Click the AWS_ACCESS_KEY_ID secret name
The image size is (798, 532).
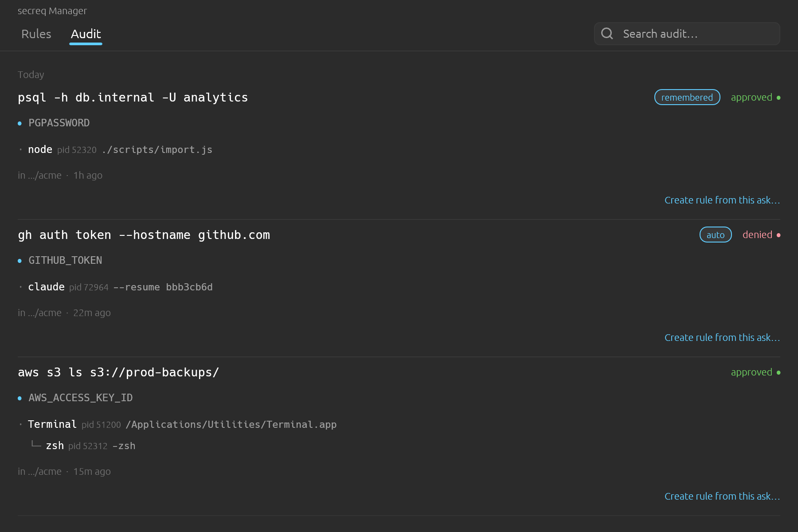point(81,398)
